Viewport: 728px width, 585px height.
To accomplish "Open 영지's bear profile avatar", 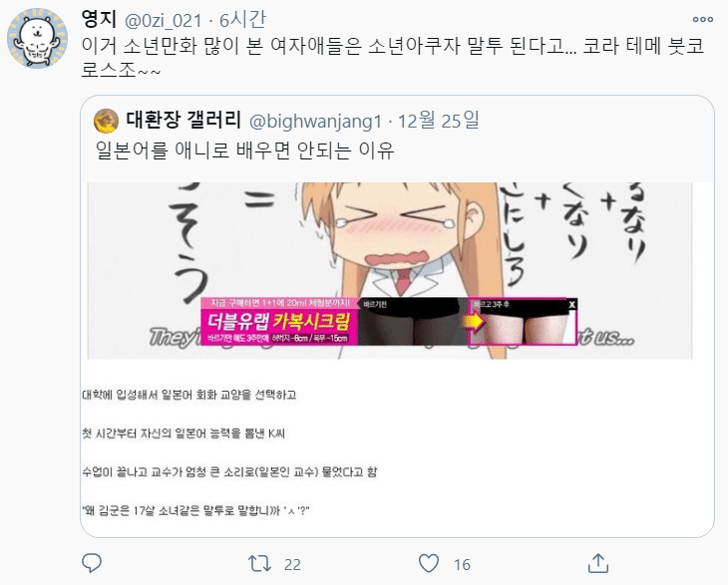I will coord(37,38).
